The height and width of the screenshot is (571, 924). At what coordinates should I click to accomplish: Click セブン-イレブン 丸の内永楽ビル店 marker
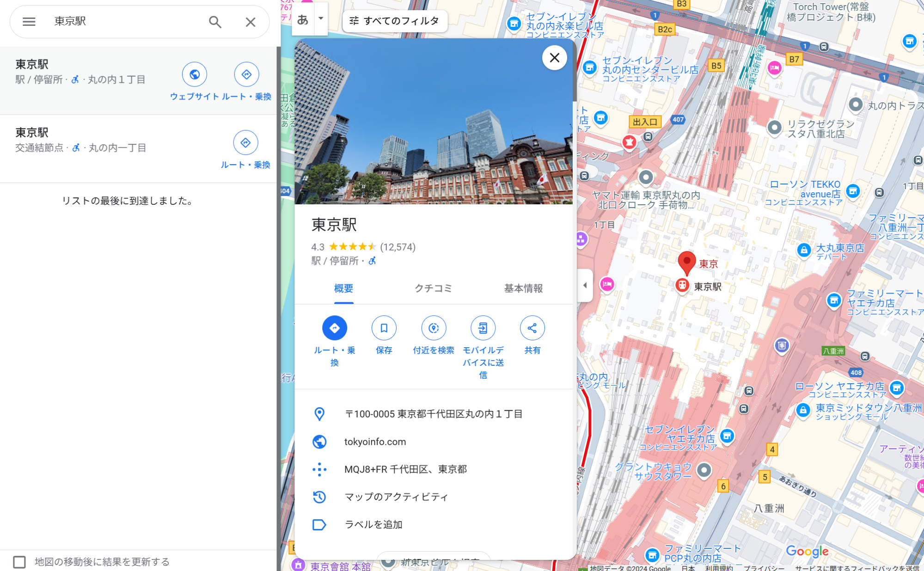[x=514, y=23]
